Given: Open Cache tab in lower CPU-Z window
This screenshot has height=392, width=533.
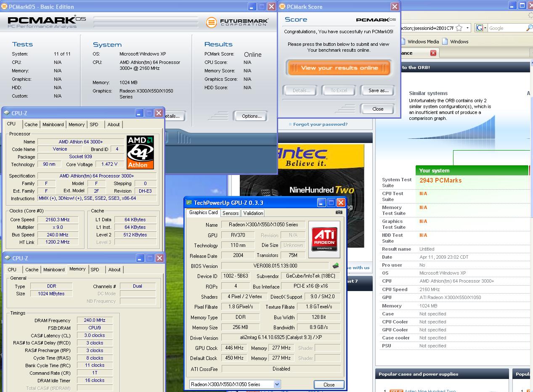Looking at the screenshot, I should [x=32, y=270].
